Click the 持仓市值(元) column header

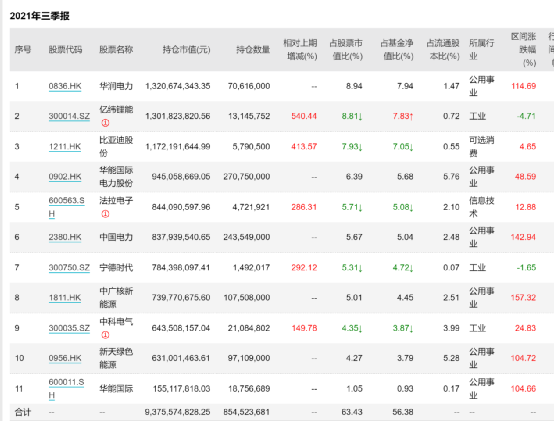[x=187, y=49]
